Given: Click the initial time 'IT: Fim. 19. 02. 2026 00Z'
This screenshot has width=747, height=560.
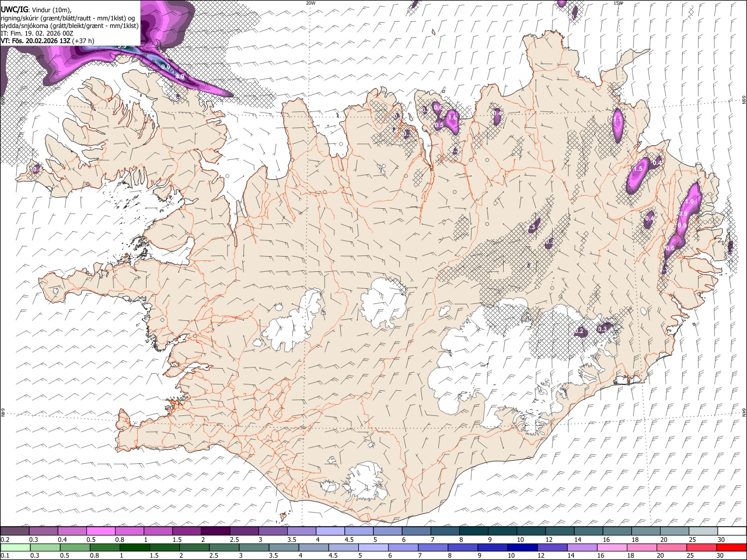Looking at the screenshot, I should coord(37,33).
